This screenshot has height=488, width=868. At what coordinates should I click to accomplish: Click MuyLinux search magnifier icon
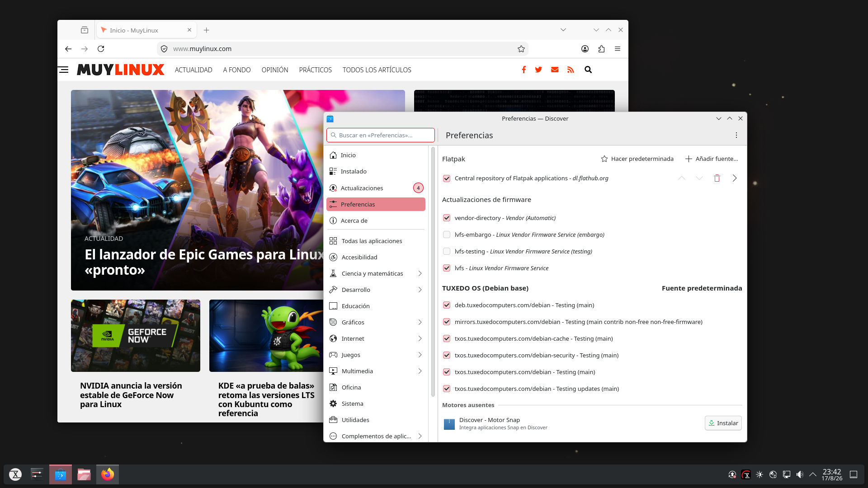click(x=588, y=70)
